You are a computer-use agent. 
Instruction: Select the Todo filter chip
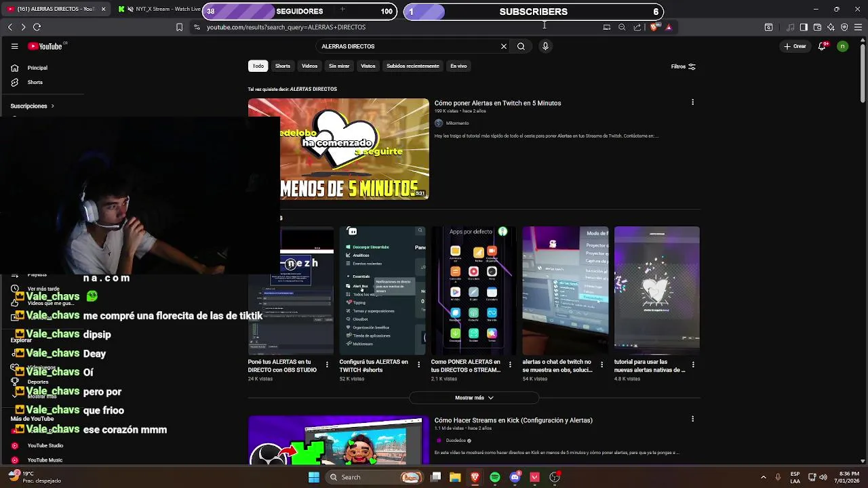coord(258,66)
